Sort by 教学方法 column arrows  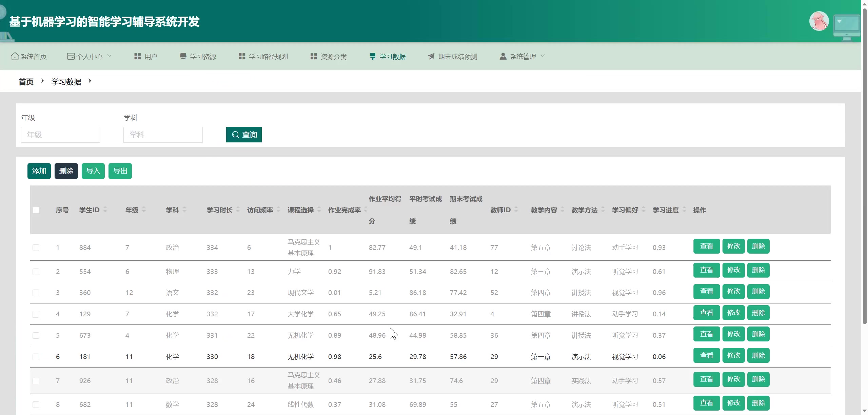point(603,210)
